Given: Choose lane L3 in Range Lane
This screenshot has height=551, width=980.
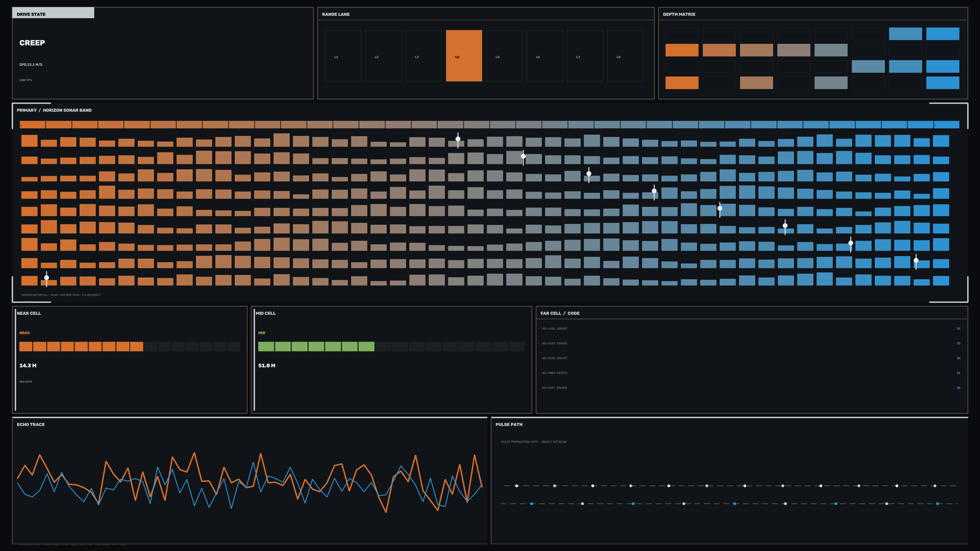Looking at the screenshot, I should [x=423, y=56].
